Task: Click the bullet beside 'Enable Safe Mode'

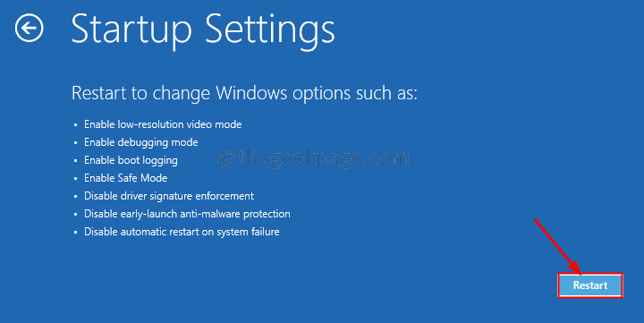Action: point(75,179)
